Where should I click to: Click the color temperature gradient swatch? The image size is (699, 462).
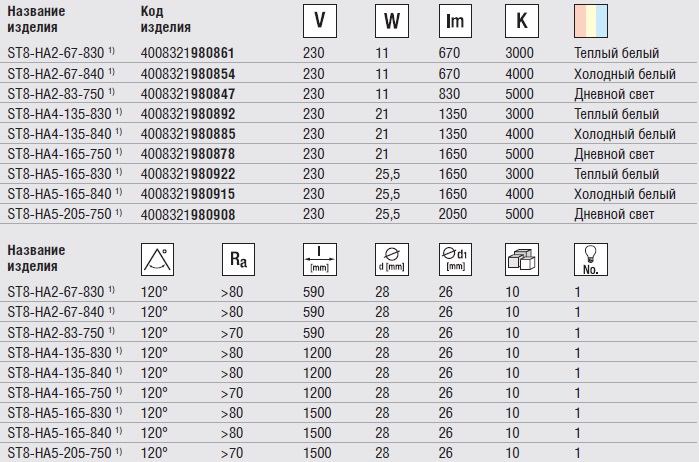[591, 20]
